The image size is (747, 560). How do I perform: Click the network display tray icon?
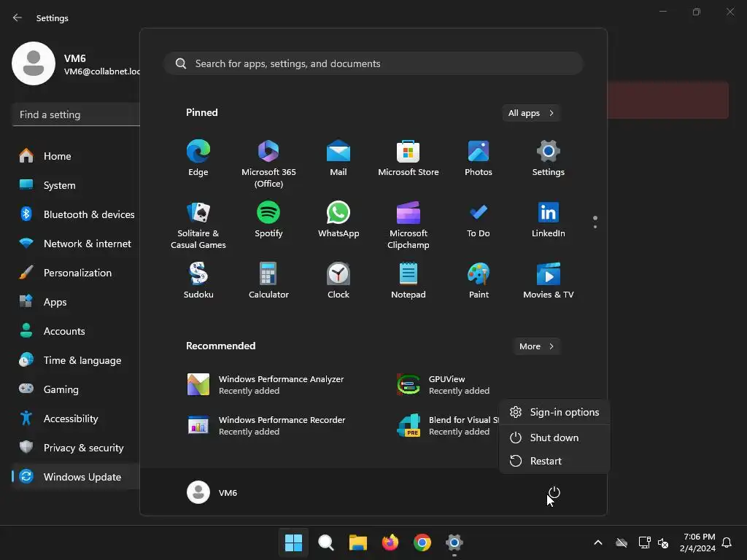644,542
